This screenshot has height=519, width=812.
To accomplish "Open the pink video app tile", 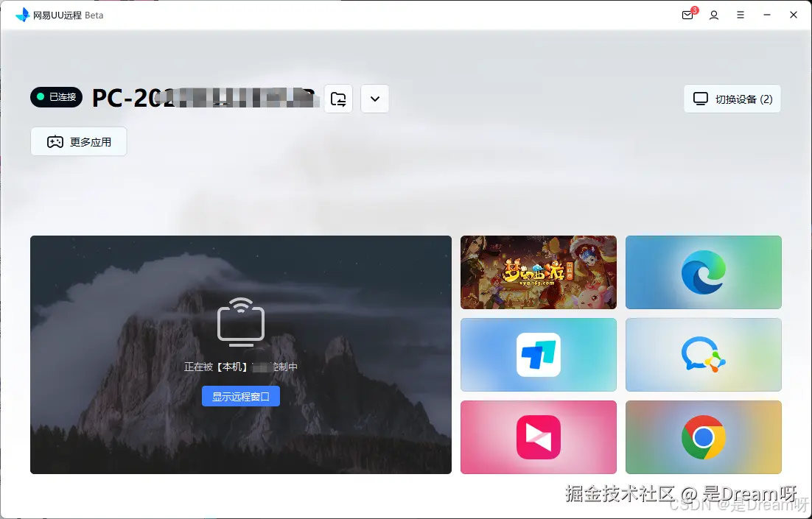I will [538, 437].
